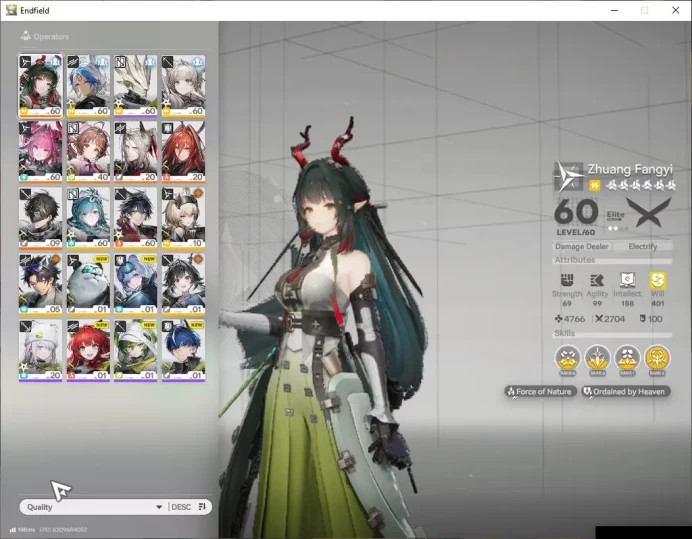
Task: Select the red-horned dragon girl operator card
Action: point(40,86)
